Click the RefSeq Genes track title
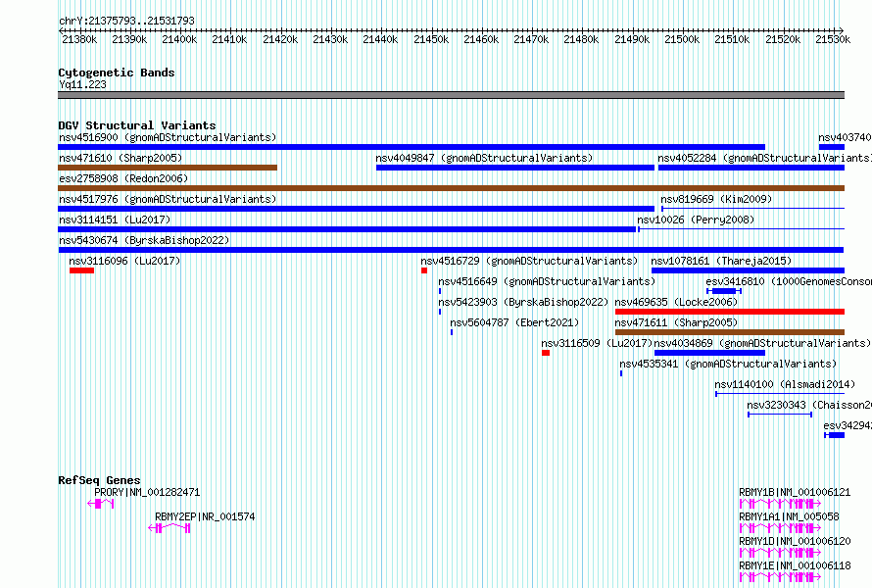 click(99, 480)
